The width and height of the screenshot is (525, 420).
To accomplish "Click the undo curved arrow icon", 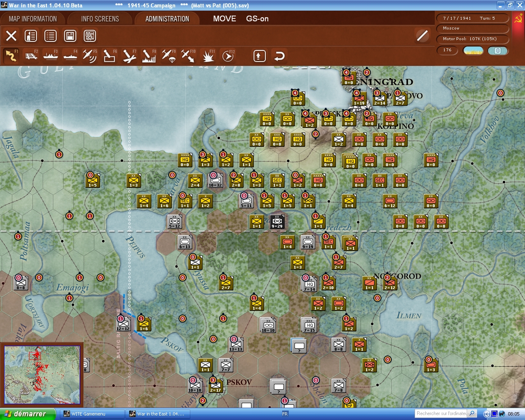I will [x=279, y=56].
